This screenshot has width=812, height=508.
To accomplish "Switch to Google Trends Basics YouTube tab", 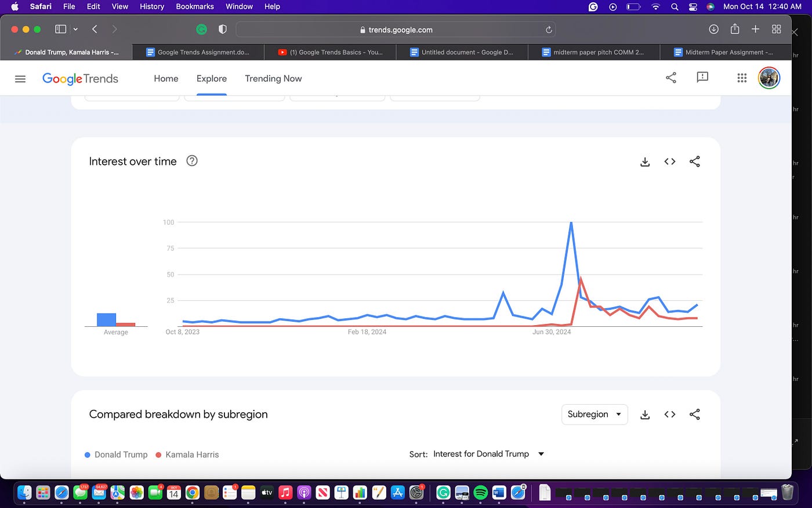I will coord(330,52).
